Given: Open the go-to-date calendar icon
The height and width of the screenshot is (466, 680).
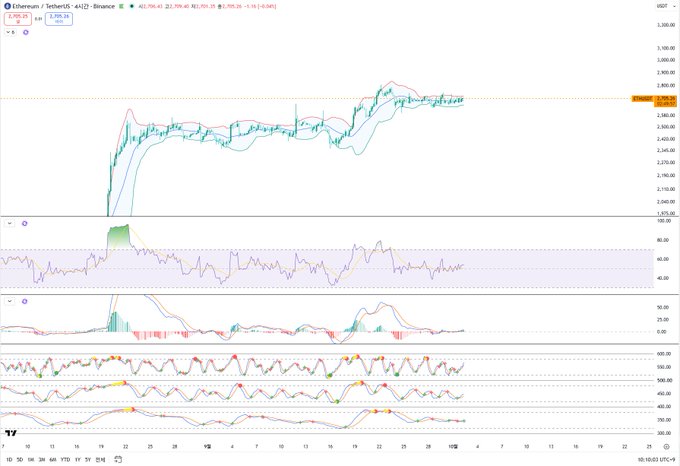Looking at the screenshot, I should point(118,459).
